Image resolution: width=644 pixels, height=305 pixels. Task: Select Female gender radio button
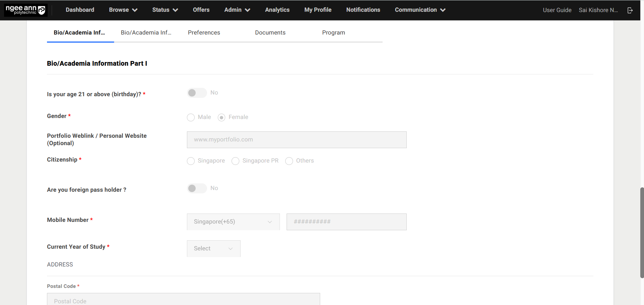[x=221, y=117]
